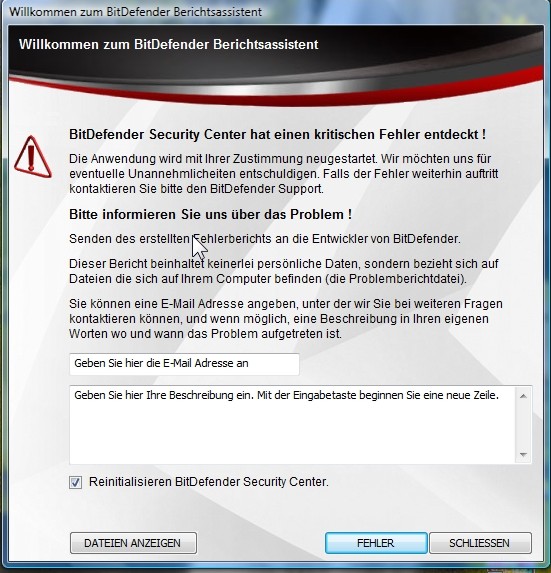Screen dimensions: 551x573
Task: Click the Bitte informieren Sie uns heading
Action: [x=210, y=214]
